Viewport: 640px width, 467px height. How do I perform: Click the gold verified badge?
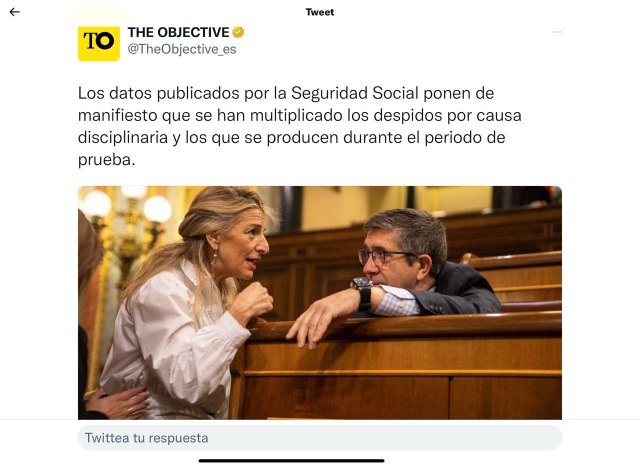[239, 32]
